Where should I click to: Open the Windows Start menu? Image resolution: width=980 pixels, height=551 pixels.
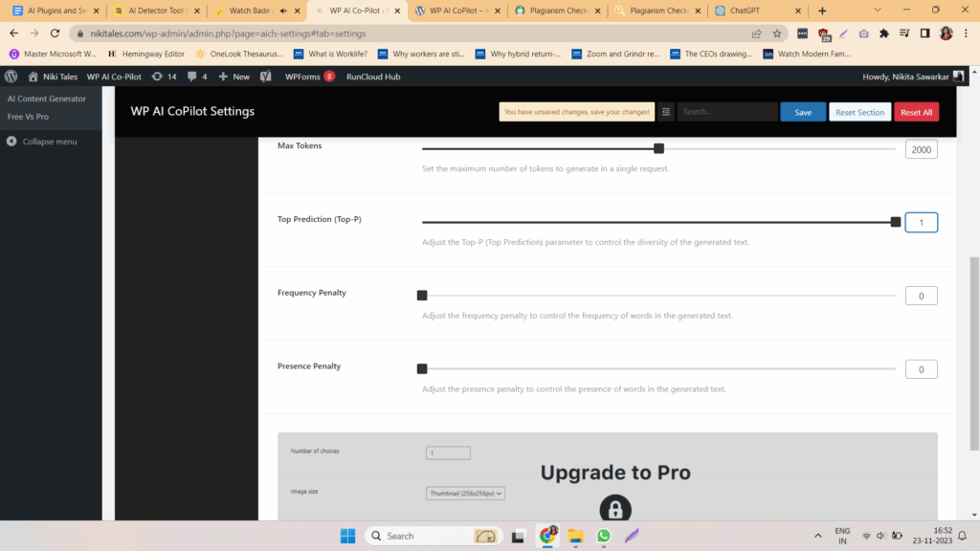pyautogui.click(x=347, y=536)
